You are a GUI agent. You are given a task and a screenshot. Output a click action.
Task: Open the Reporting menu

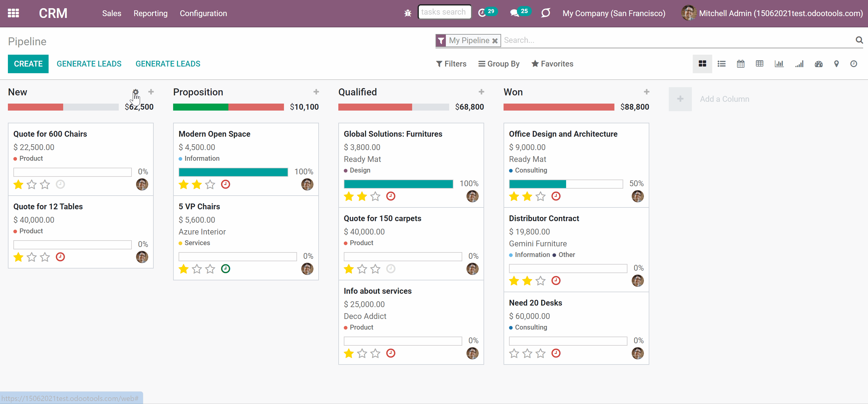pos(150,13)
